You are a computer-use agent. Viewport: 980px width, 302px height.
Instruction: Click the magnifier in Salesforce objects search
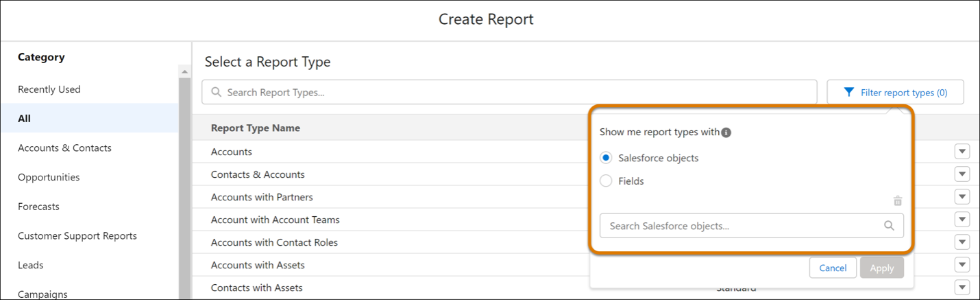point(889,226)
